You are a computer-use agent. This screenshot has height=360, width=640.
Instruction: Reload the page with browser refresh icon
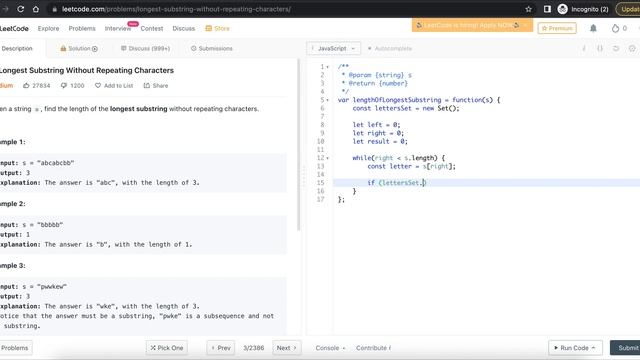pyautogui.click(x=20, y=9)
